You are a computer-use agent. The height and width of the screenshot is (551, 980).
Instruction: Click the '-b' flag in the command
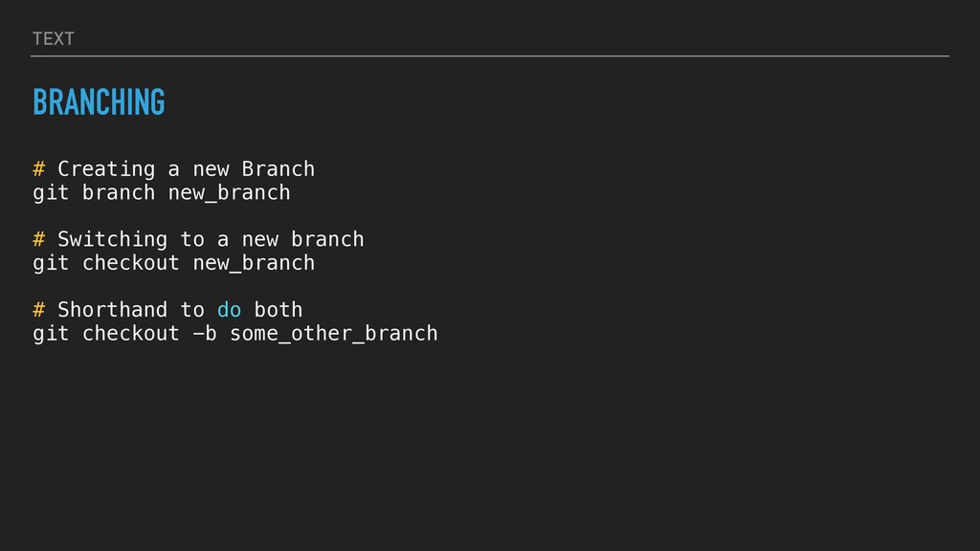[x=204, y=333]
